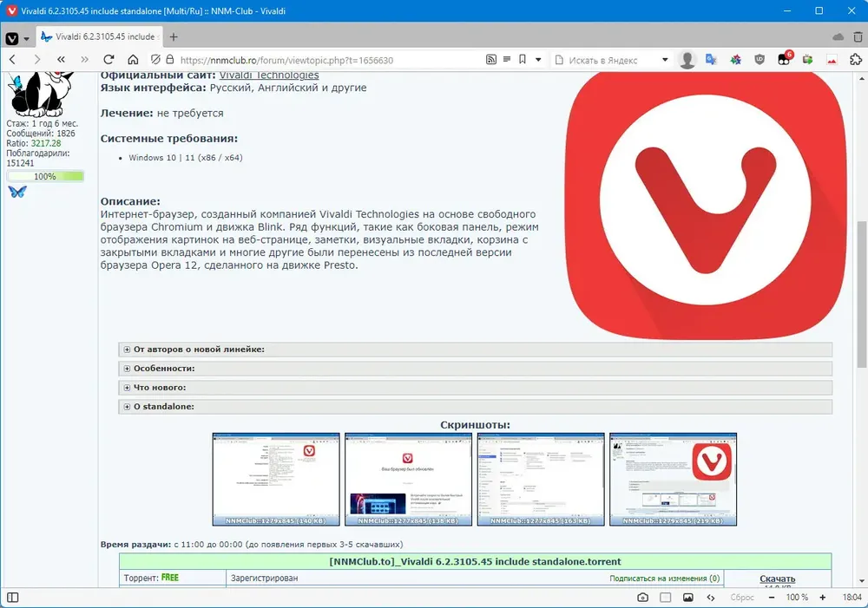
Task: Reload the current page
Action: click(x=108, y=60)
